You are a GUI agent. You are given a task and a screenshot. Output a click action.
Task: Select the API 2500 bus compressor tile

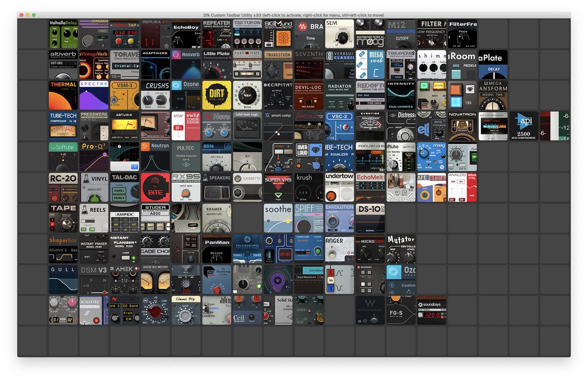[524, 126]
